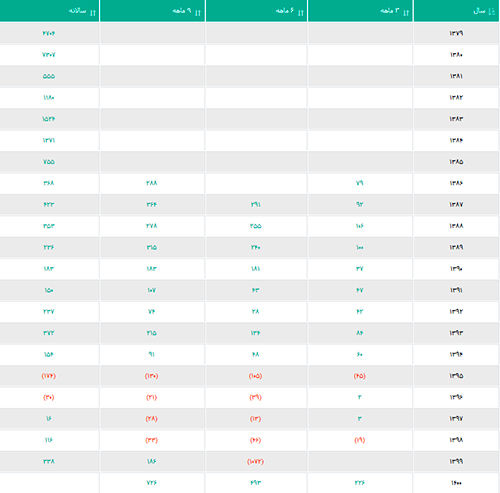The width and height of the screenshot is (500, 493).
Task: Select red annual value for year ۱۳۹۵
Action: [49, 376]
